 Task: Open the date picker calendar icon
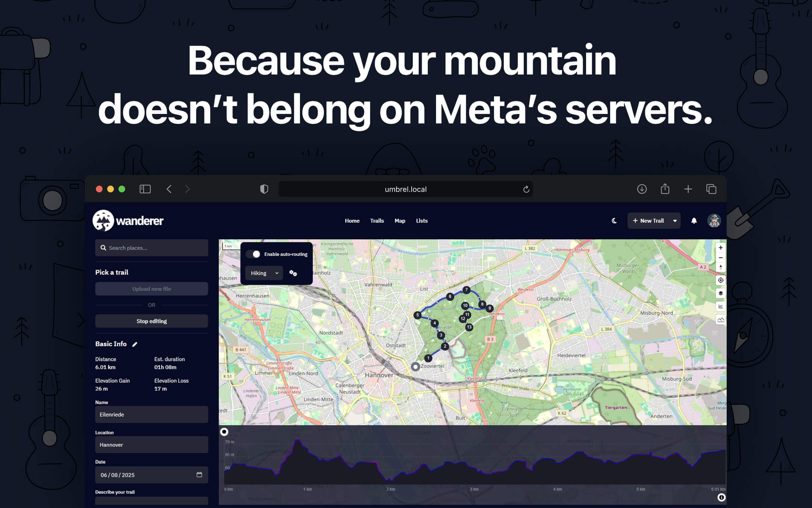(x=199, y=475)
